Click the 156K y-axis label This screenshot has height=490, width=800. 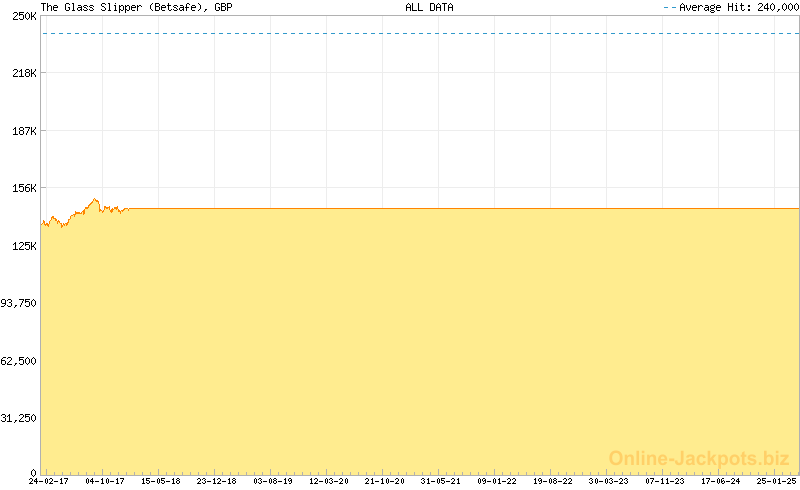[x=24, y=188]
